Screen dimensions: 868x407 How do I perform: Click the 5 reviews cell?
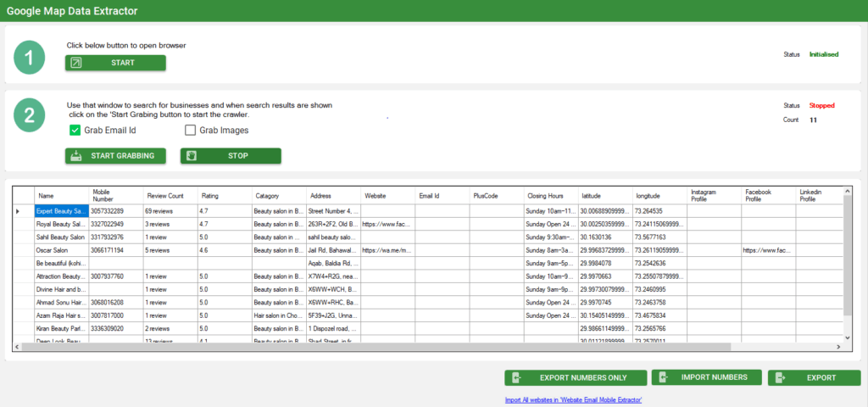pos(170,250)
